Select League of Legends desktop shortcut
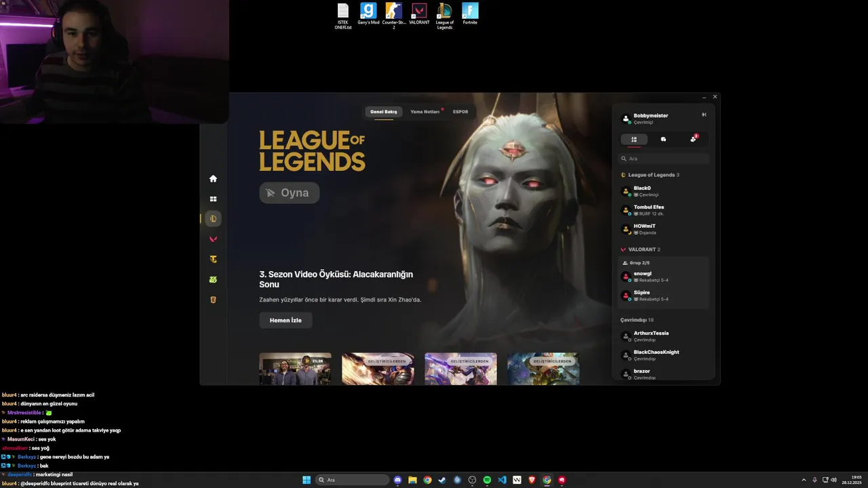Screen dimensions: 868x488 [x=445, y=16]
